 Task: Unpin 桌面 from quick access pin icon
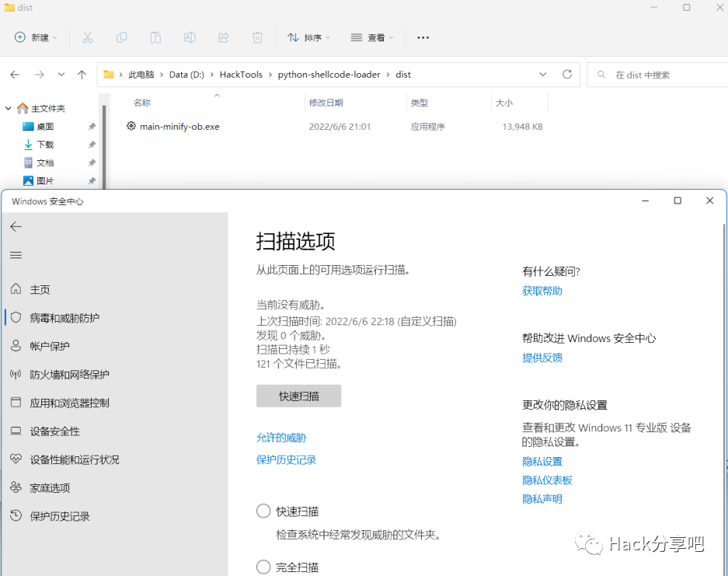pos(92,127)
